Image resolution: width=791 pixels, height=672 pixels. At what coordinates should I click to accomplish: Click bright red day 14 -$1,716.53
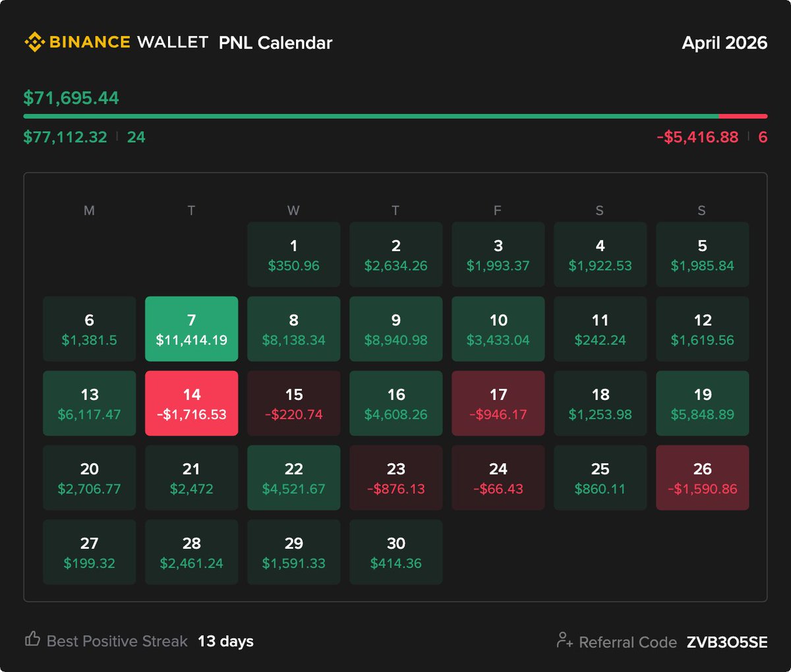tap(192, 403)
